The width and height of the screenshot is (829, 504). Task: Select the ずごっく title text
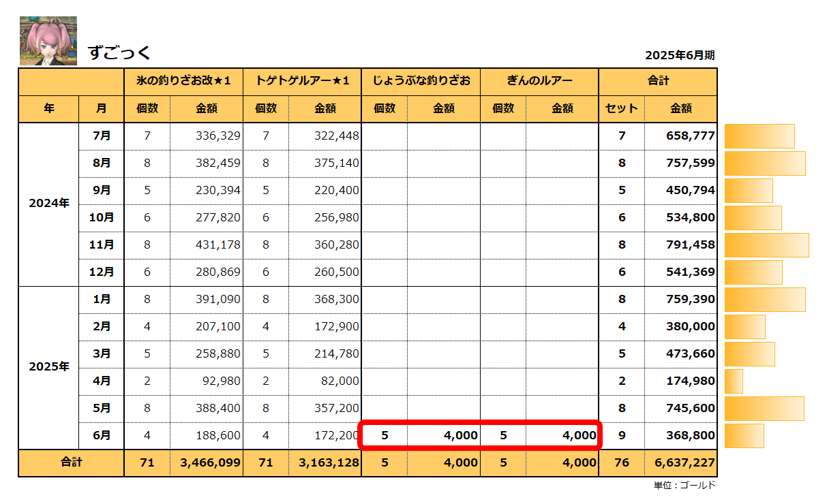[x=119, y=53]
